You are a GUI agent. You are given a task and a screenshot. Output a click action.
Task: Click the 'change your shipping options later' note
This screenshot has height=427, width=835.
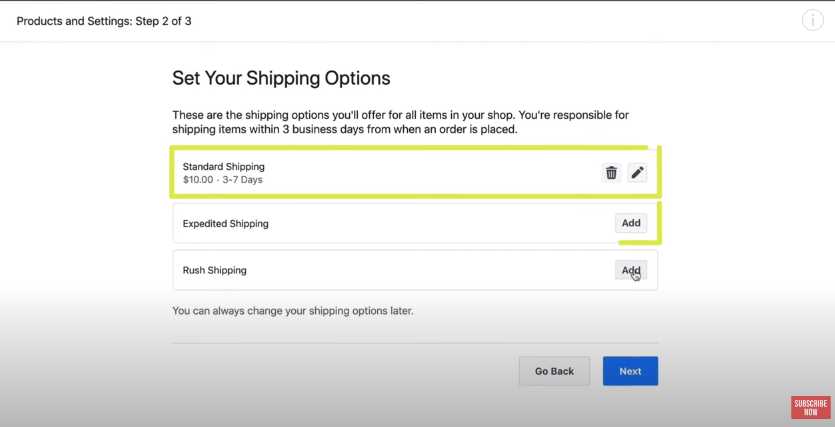[293, 310]
